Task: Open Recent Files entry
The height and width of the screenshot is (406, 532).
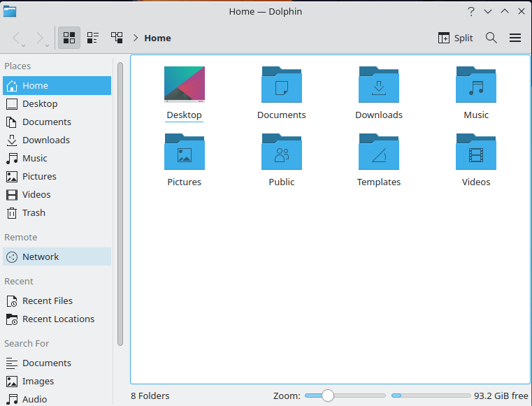Action: (57, 301)
